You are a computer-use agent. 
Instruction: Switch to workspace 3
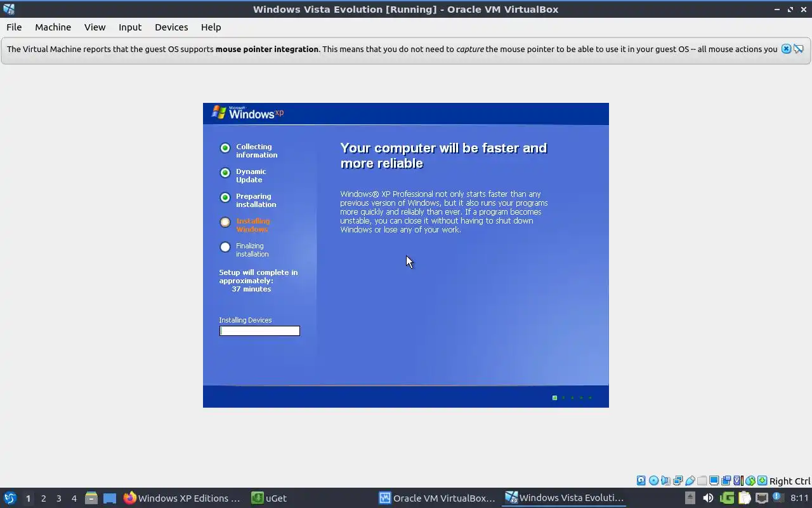coord(58,498)
